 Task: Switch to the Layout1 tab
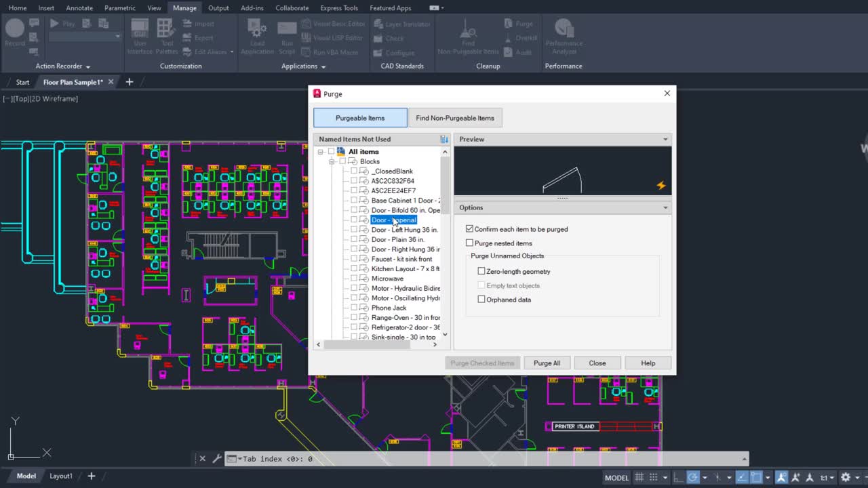tap(60, 476)
